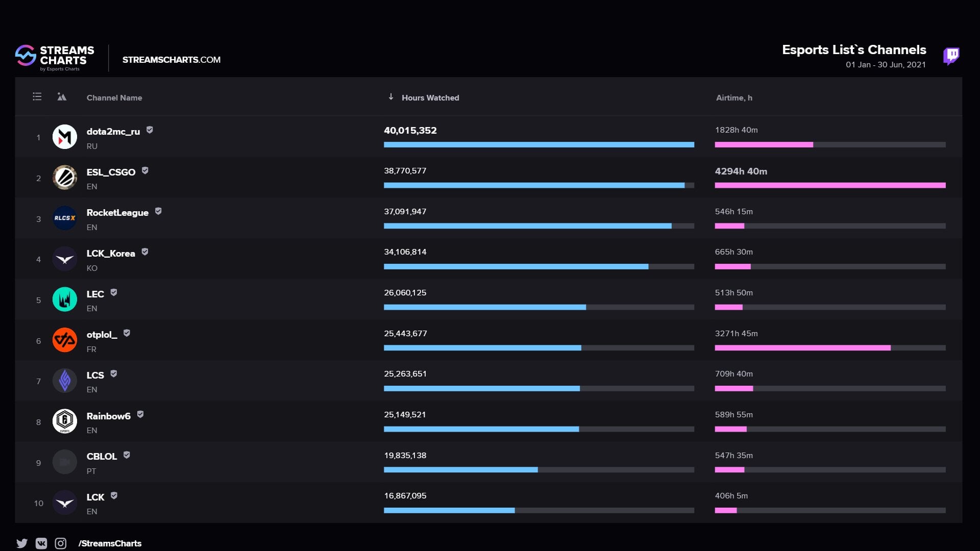Sort by Hours Watched arrow
The image size is (980, 551).
click(391, 97)
